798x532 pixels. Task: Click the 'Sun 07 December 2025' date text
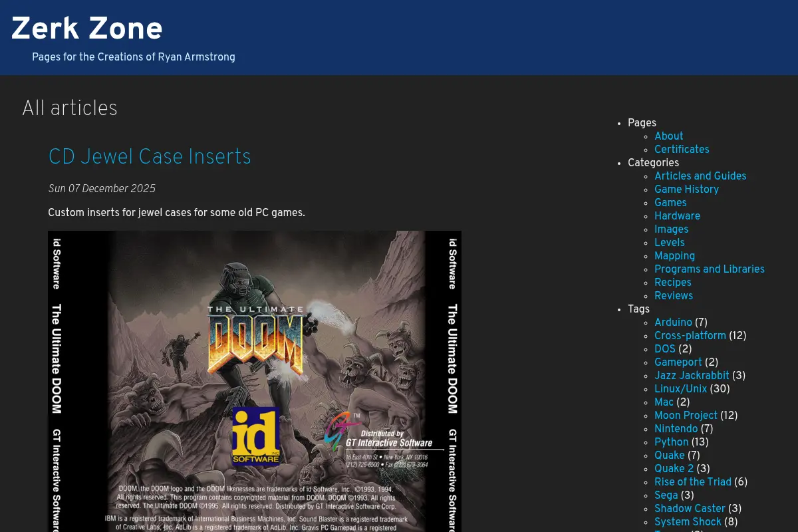point(102,189)
